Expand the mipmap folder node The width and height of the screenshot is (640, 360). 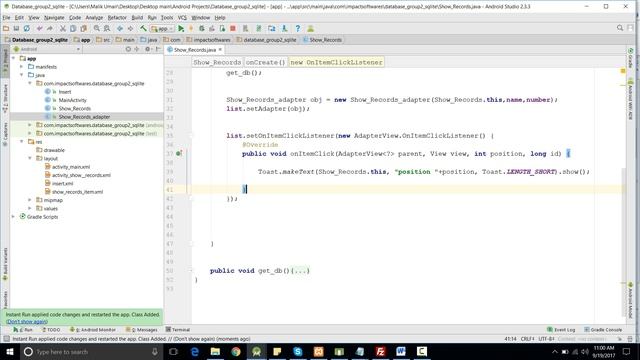coord(30,200)
